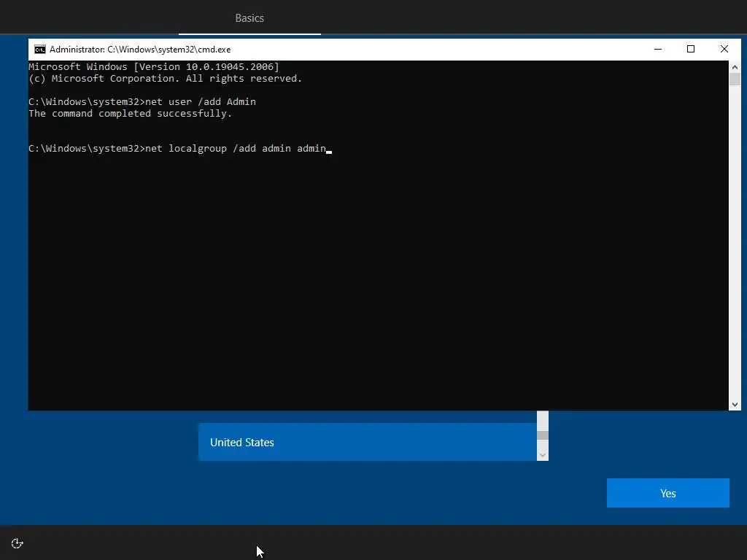Select United States in the region list

tap(368, 442)
